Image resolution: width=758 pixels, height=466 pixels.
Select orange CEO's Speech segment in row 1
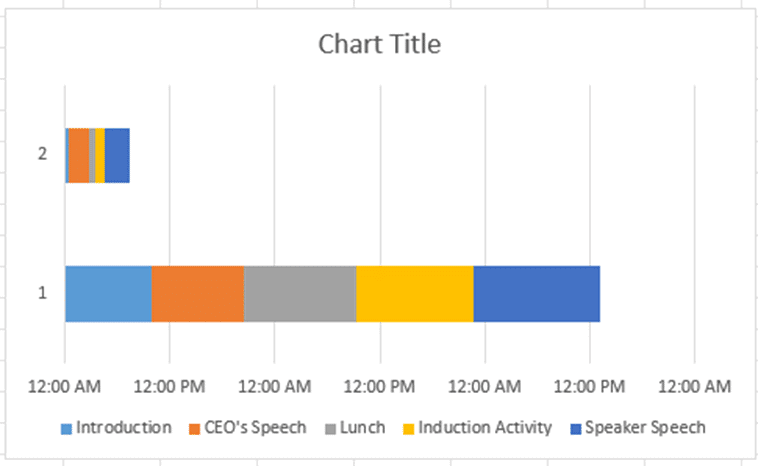coord(197,294)
